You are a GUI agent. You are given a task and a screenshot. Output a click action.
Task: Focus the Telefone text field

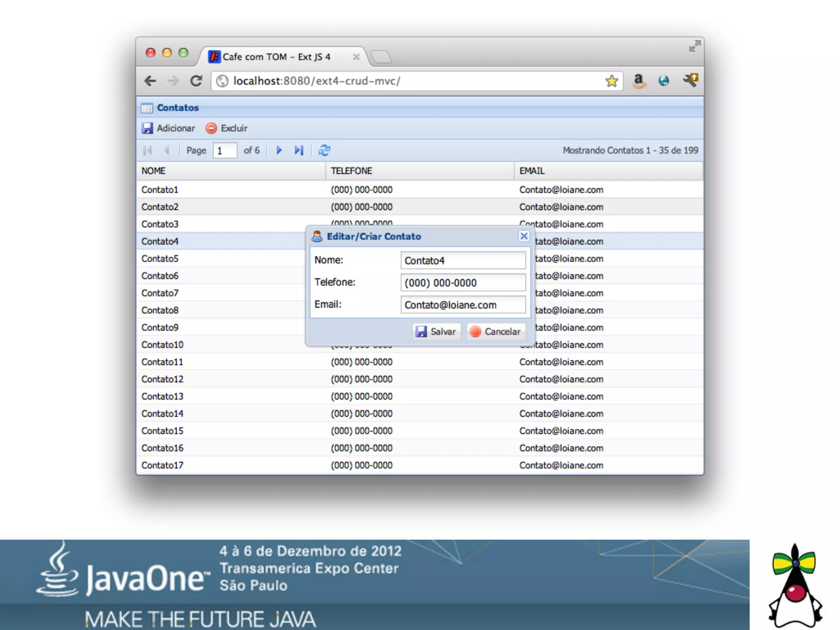click(463, 283)
